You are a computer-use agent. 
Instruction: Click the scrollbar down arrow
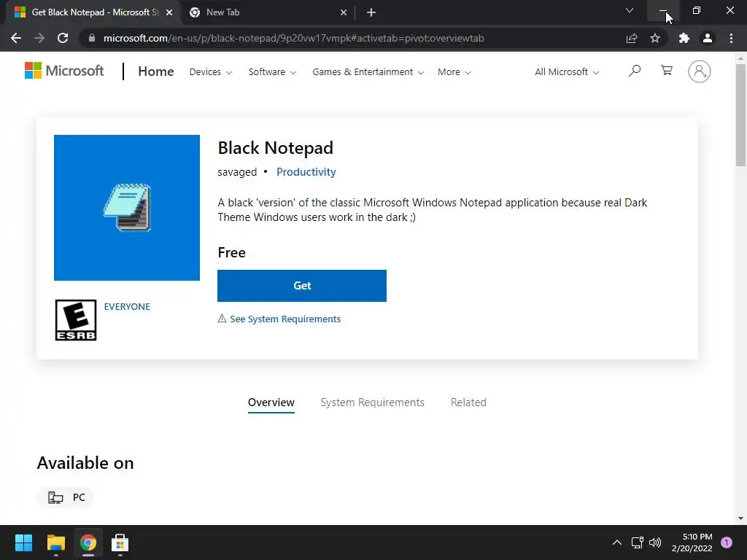pos(740,518)
